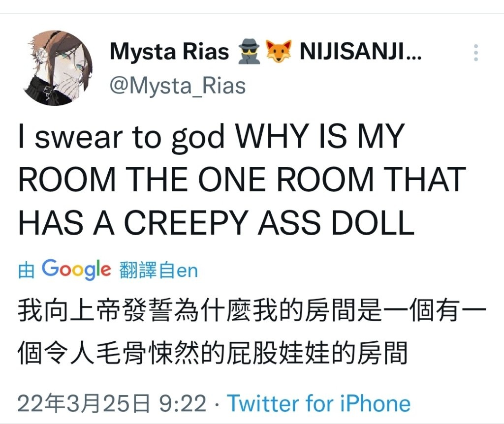Open the Twitter for iPhone source link

tap(319, 403)
